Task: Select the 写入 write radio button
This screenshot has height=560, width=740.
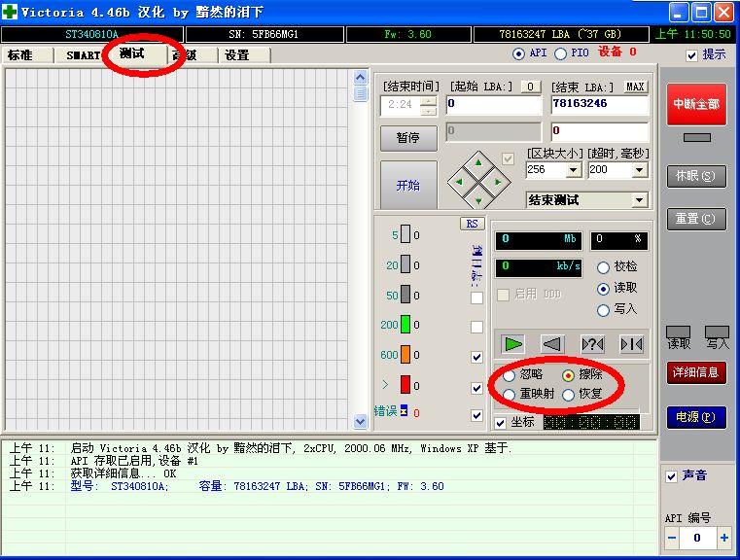Action: click(x=603, y=310)
